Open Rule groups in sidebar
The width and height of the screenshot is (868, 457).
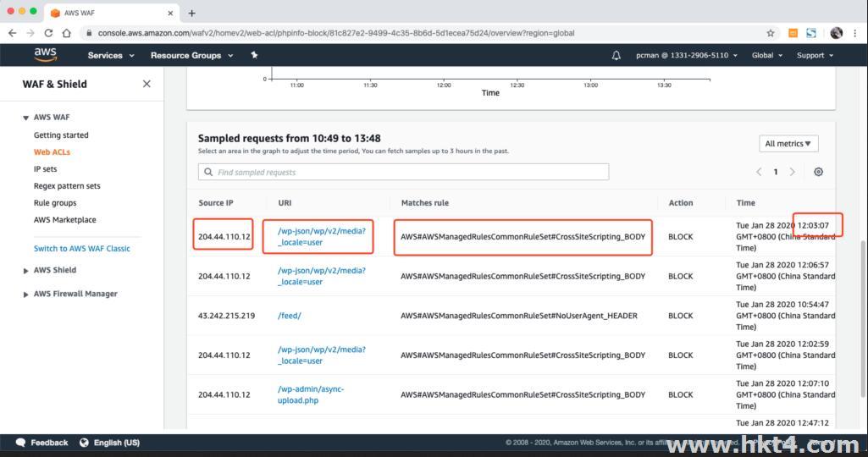[x=55, y=203]
